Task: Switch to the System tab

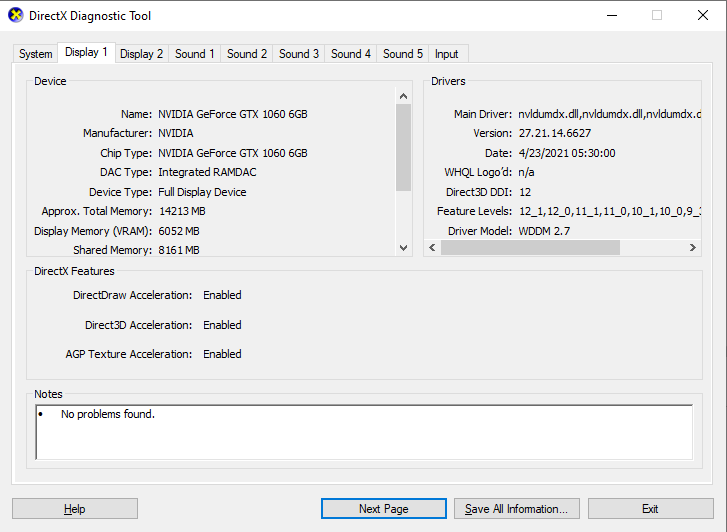Action: [35, 54]
